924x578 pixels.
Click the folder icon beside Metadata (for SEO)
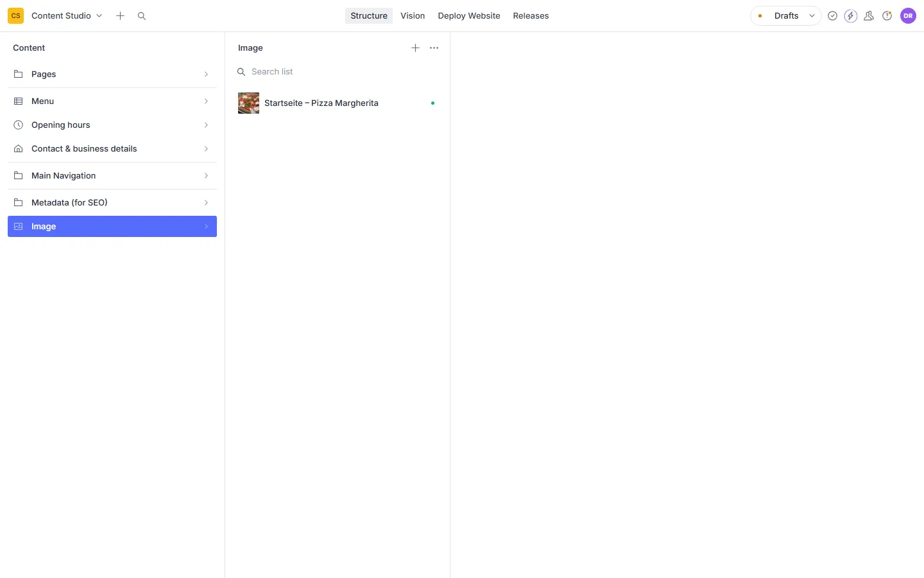(19, 202)
